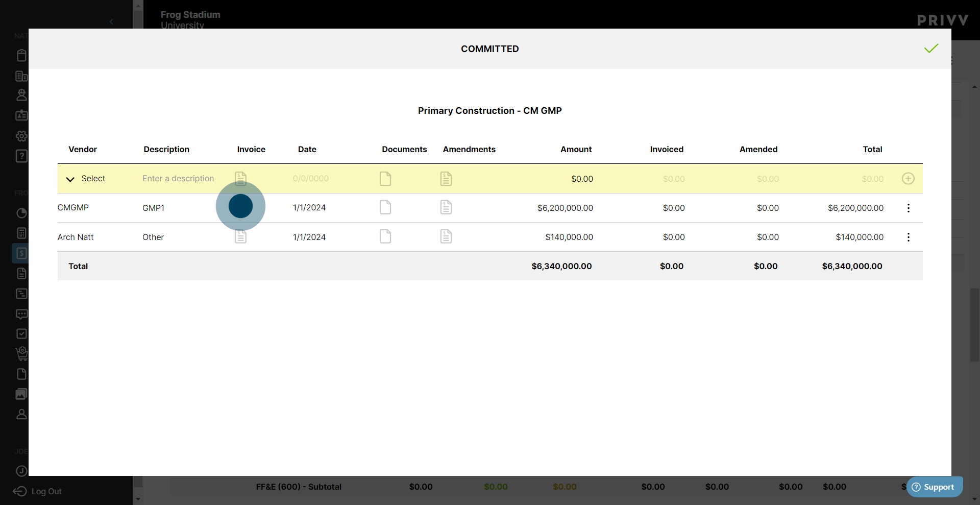Open the clipboard icon in the sidebar

point(21,55)
